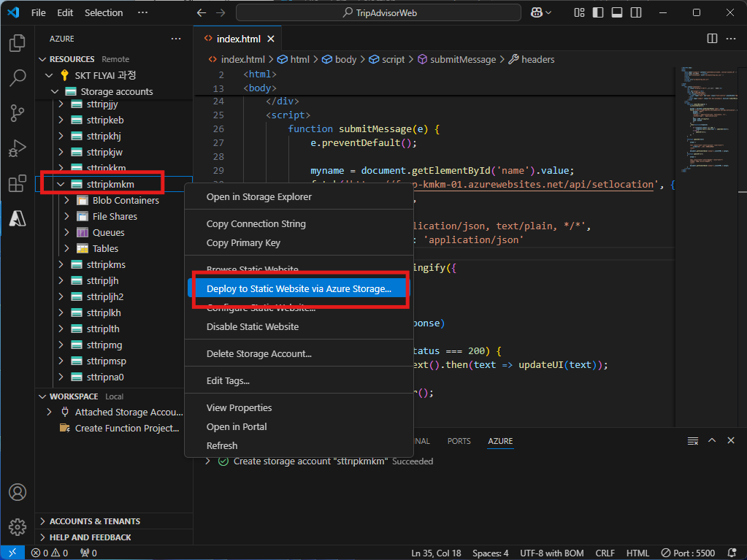Open the Edit menu

coord(65,13)
